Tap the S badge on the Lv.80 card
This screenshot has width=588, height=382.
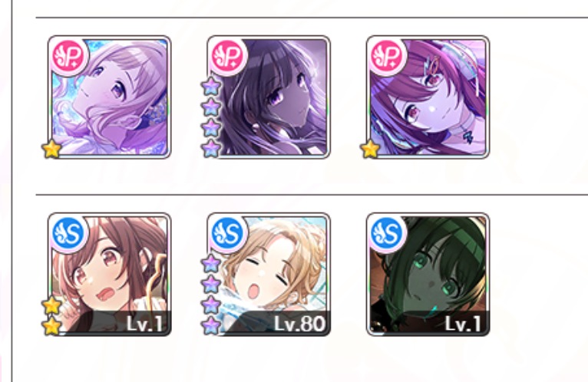pyautogui.click(x=228, y=234)
